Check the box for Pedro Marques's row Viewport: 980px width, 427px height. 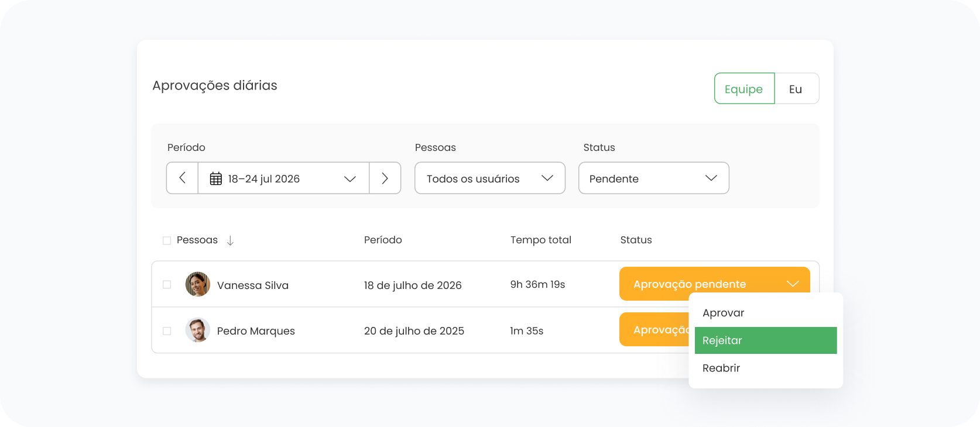[167, 331]
